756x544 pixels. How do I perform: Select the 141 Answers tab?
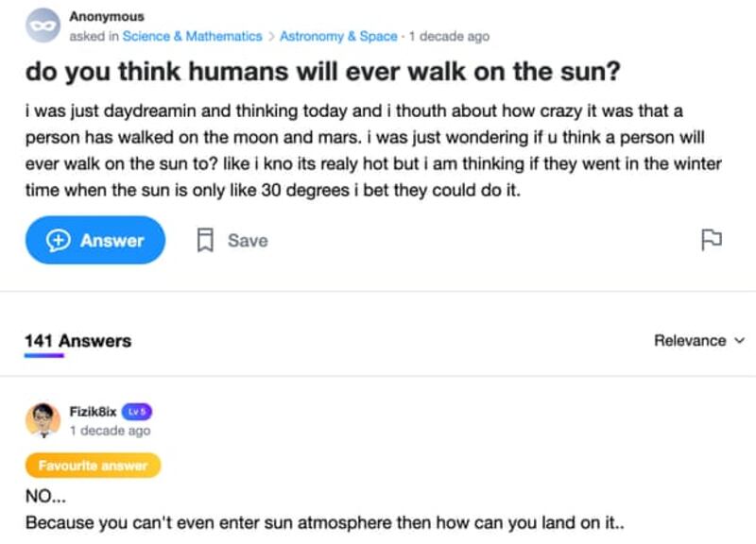click(x=77, y=341)
